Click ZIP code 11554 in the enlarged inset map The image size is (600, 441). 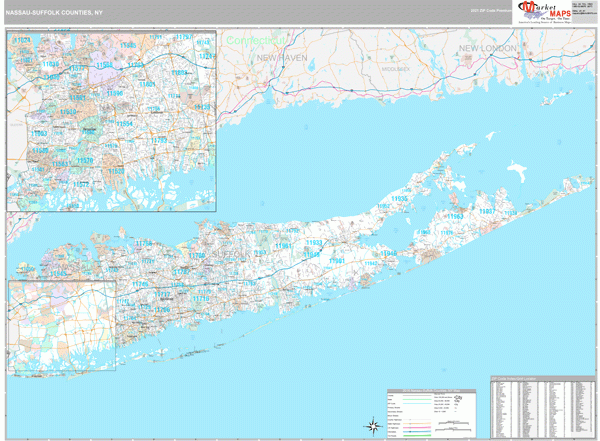coord(124,124)
